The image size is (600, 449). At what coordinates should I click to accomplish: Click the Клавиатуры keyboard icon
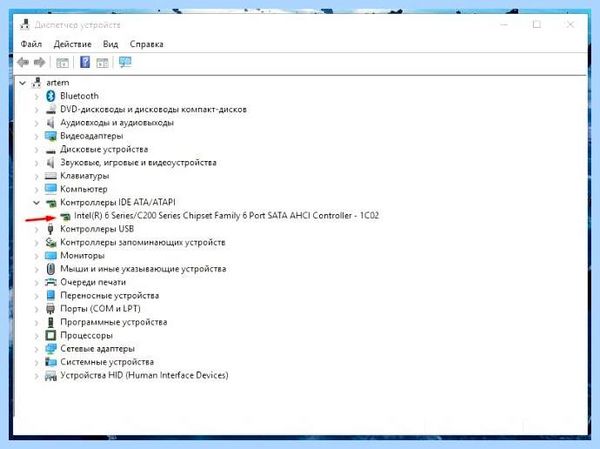point(51,176)
